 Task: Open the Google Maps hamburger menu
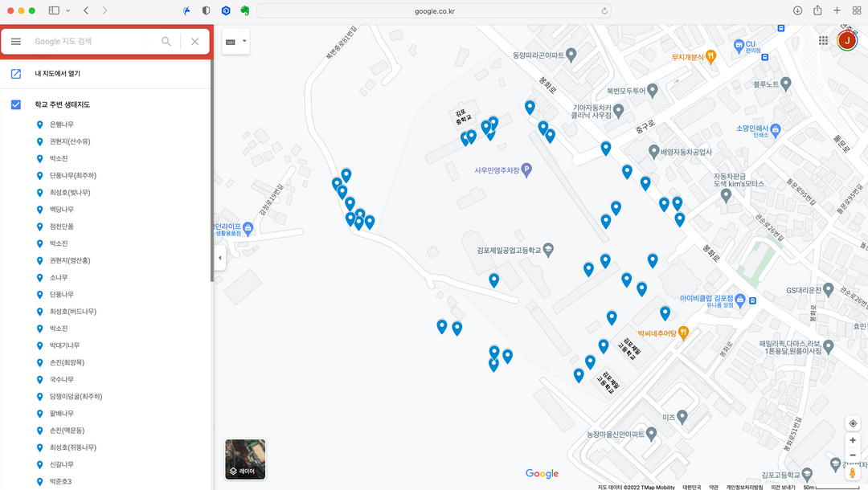pos(16,42)
